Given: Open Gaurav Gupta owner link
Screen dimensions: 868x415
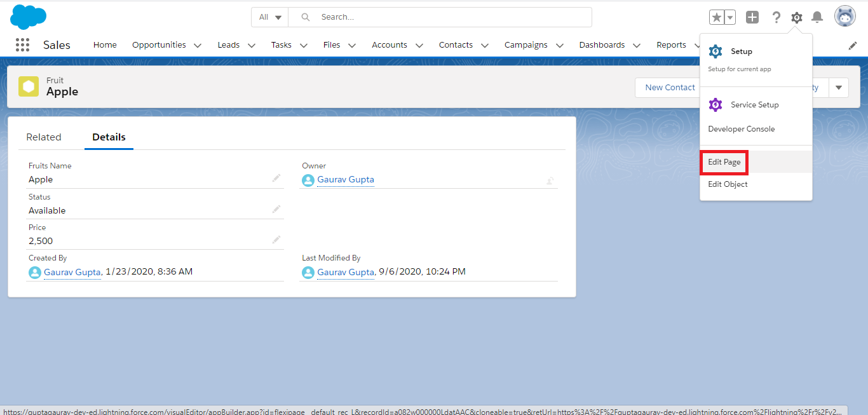Looking at the screenshot, I should coord(346,180).
